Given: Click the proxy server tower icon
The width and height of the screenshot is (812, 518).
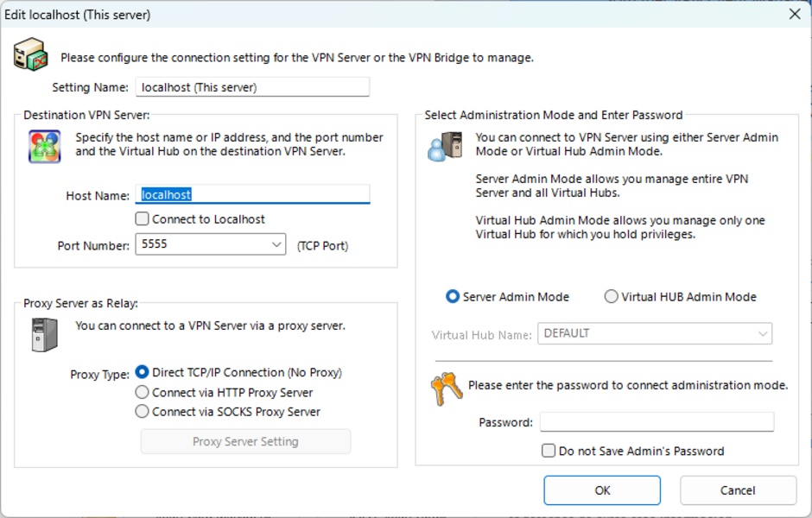Looking at the screenshot, I should pos(44,334).
